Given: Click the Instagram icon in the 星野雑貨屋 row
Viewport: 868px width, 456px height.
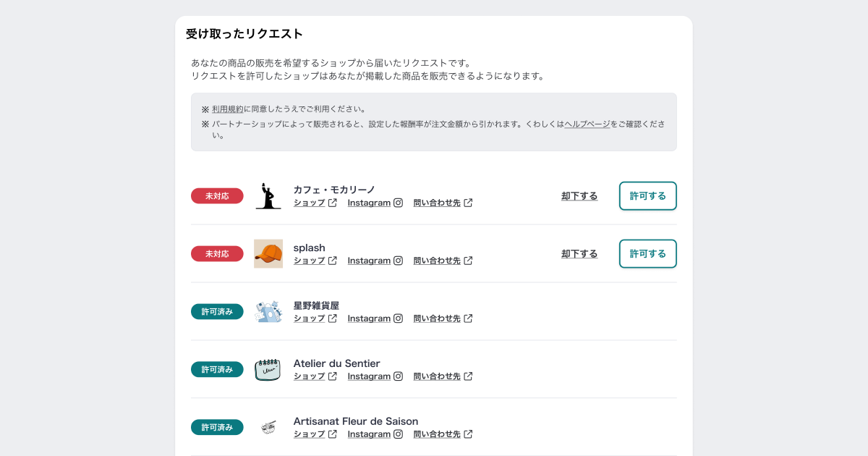Looking at the screenshot, I should coord(398,318).
